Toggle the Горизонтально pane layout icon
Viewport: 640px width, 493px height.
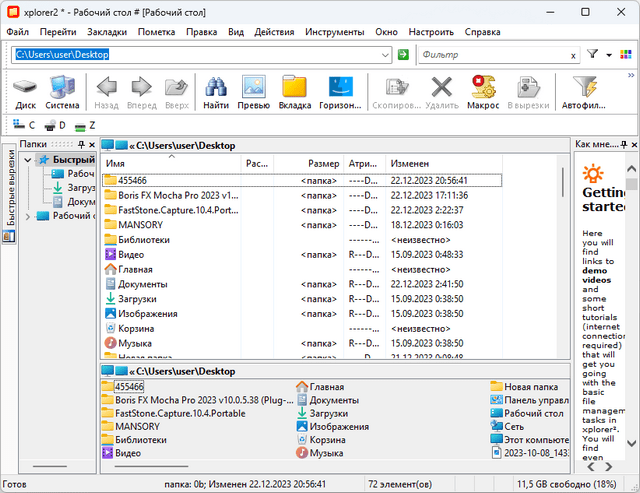tap(341, 91)
